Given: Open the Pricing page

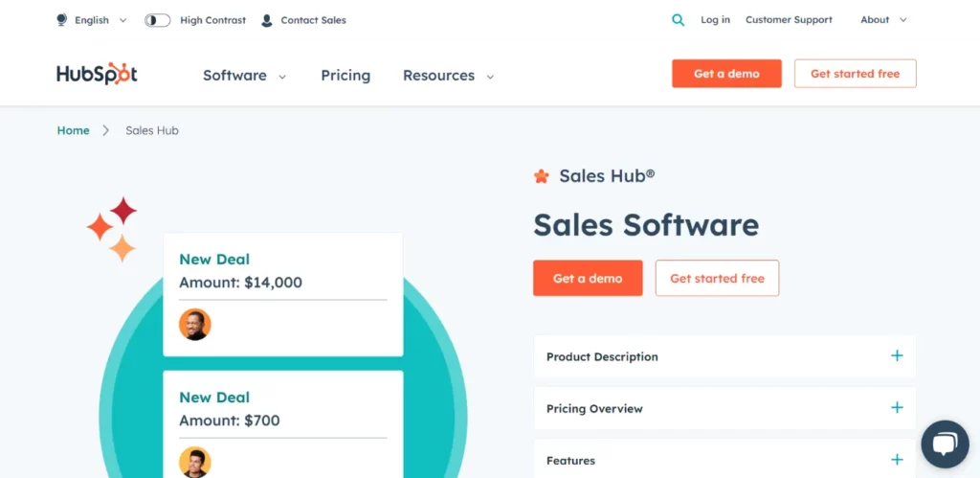Looking at the screenshot, I should tap(345, 76).
